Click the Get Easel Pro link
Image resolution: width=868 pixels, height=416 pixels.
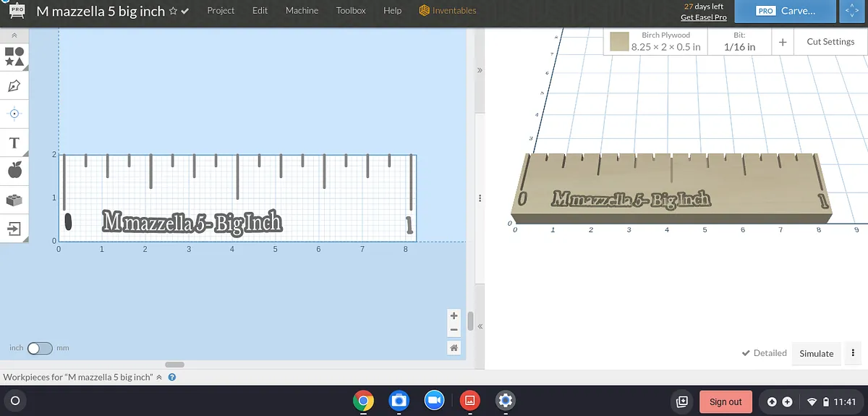point(703,17)
